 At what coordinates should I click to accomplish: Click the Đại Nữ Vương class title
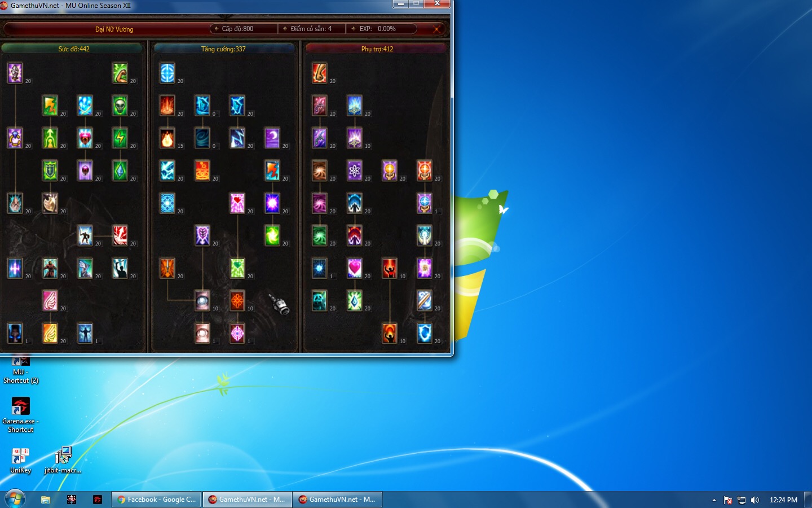click(114, 29)
